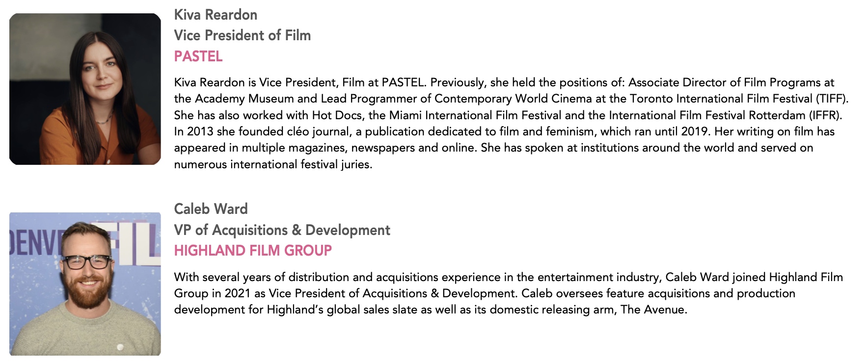Click the Kiva Reardon name heading

pyautogui.click(x=216, y=15)
